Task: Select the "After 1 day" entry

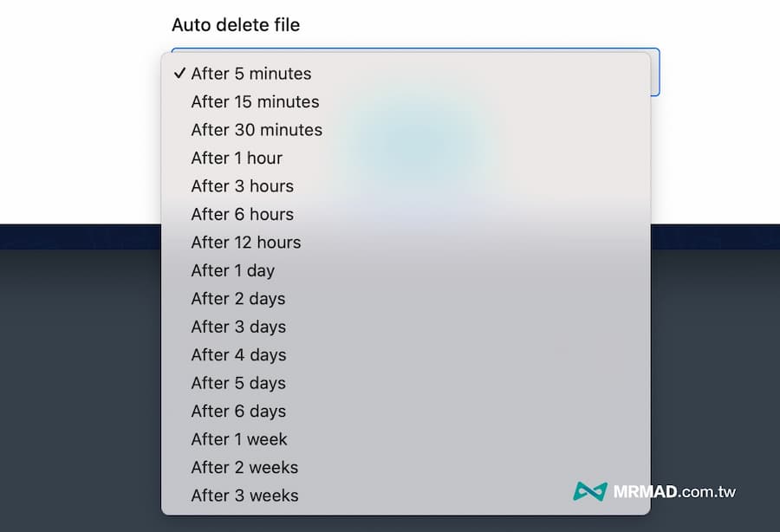Action: click(232, 270)
